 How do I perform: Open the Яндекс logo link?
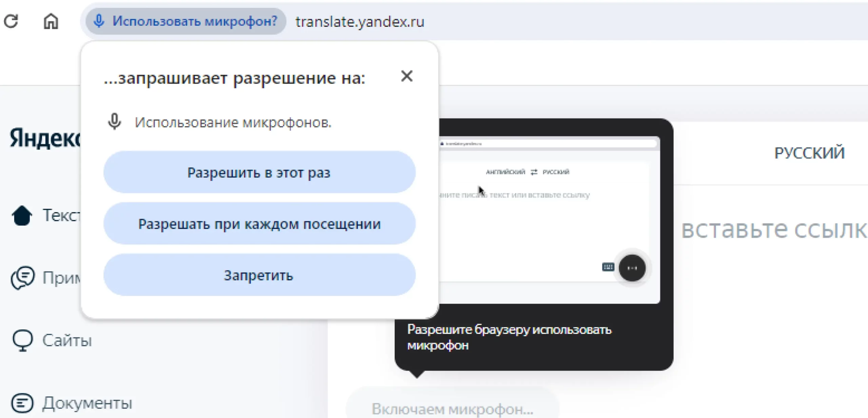[x=44, y=138]
